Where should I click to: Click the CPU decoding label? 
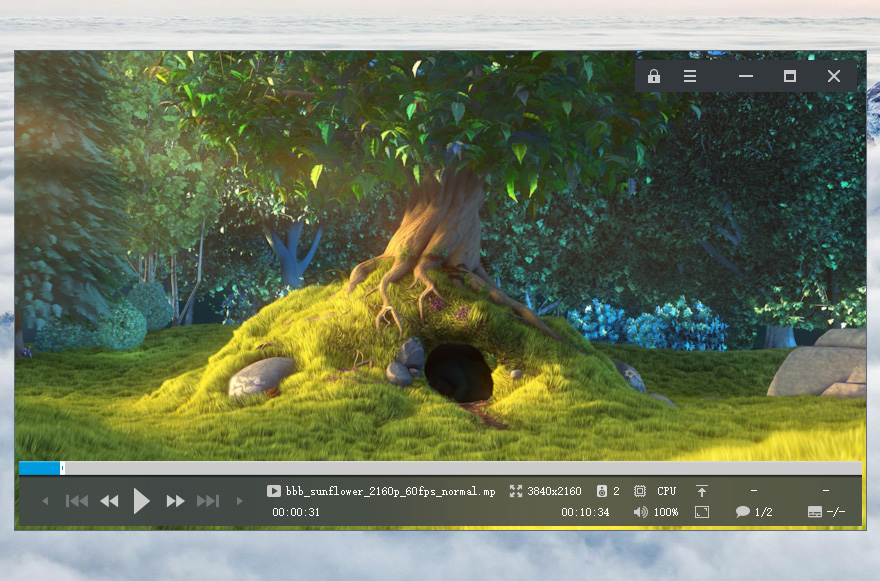(x=667, y=491)
